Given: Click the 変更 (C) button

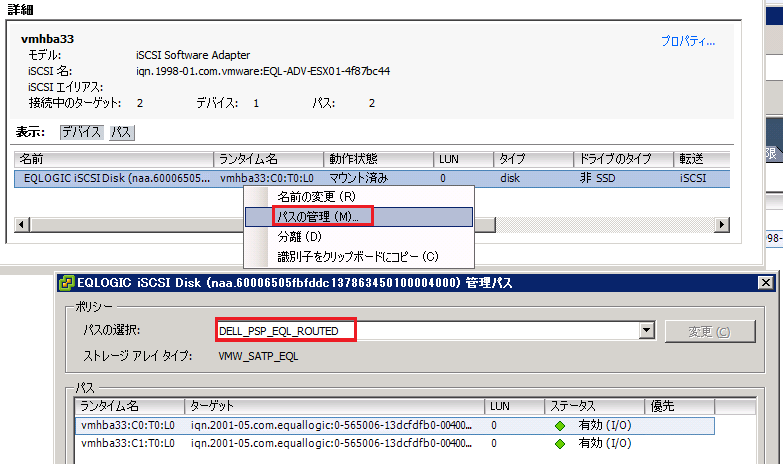Looking at the screenshot, I should (710, 332).
